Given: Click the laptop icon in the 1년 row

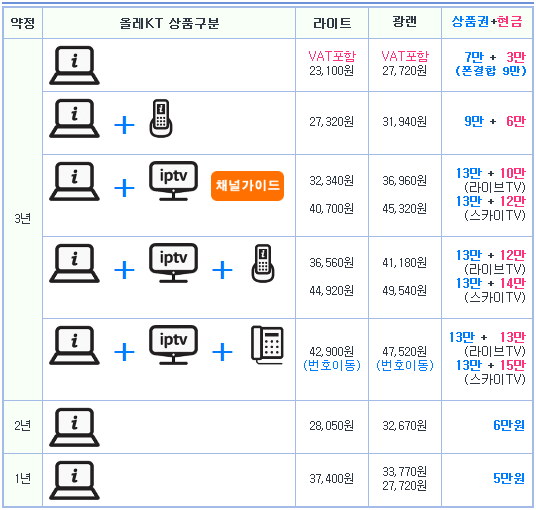Looking at the screenshot, I should pyautogui.click(x=74, y=480).
